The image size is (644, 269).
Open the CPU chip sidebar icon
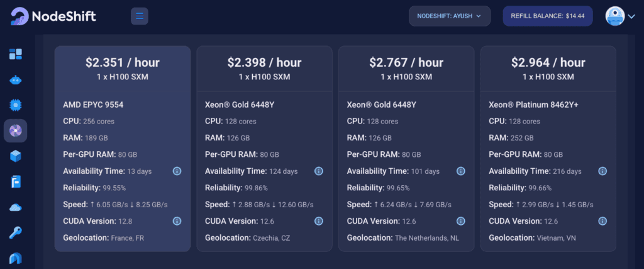coord(16,105)
